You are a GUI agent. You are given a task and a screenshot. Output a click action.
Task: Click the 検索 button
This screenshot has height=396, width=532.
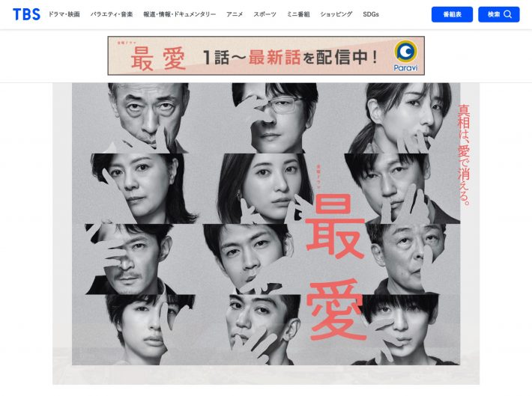coord(499,14)
